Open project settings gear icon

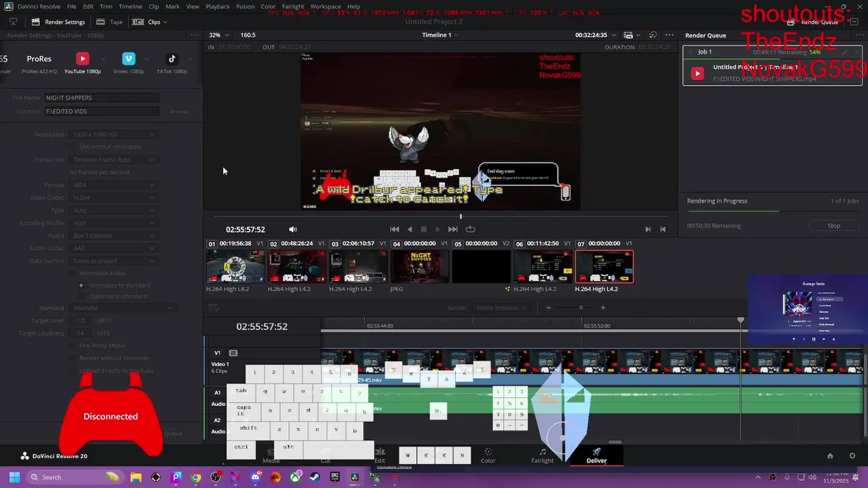coord(852,455)
